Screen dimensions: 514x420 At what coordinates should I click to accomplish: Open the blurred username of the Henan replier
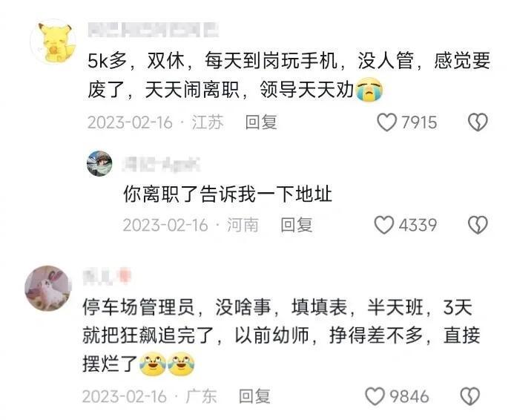pos(161,164)
